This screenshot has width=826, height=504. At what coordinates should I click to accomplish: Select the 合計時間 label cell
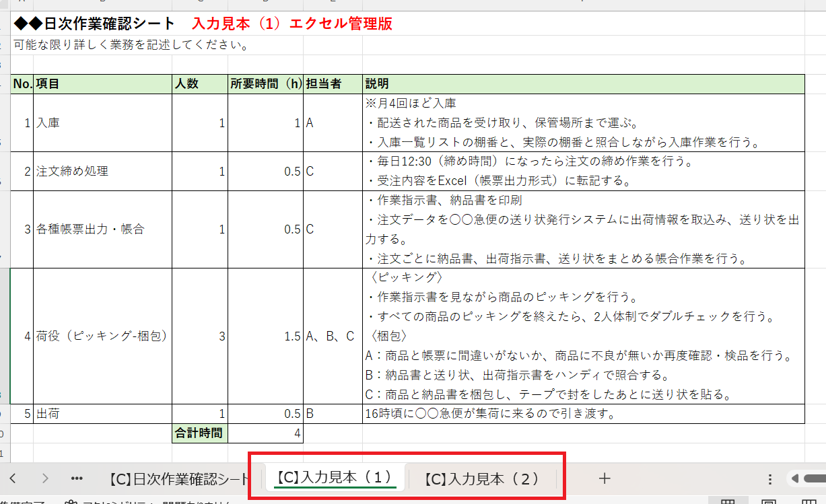click(x=199, y=433)
